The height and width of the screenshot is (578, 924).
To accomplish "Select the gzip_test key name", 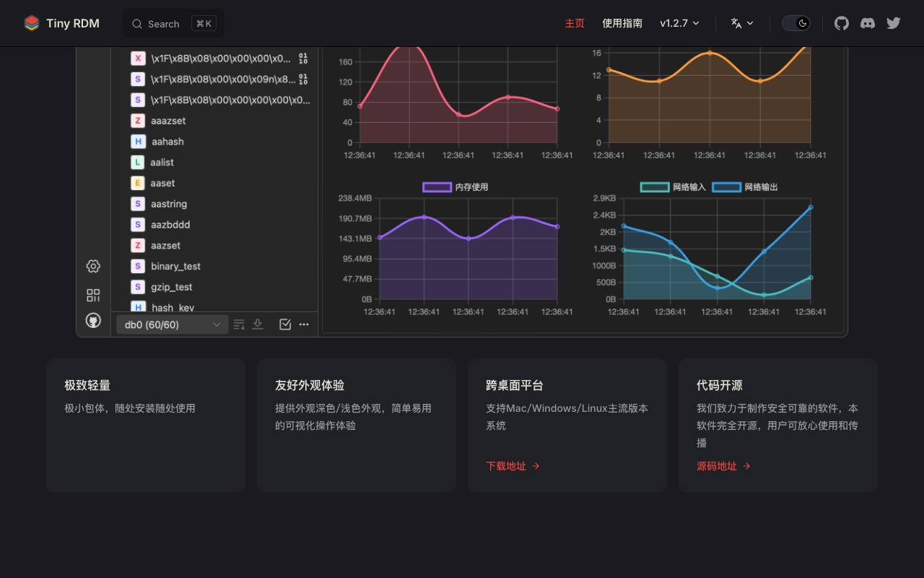I will point(172,287).
